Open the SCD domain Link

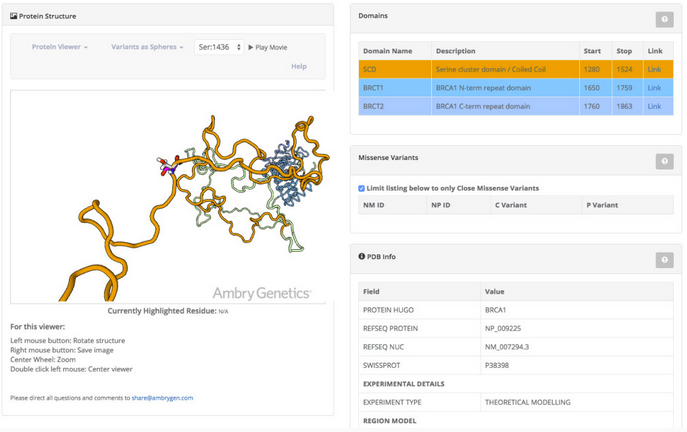coord(654,70)
